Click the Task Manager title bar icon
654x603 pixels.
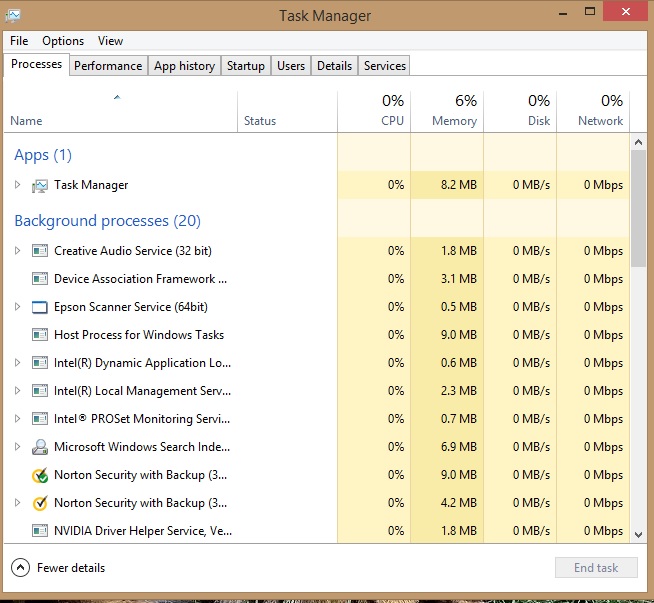coord(13,16)
